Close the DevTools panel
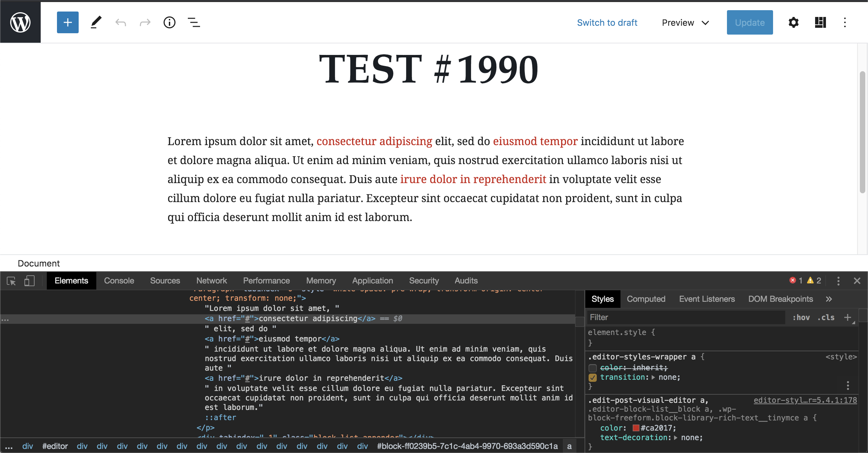This screenshot has width=868, height=453. 857,281
